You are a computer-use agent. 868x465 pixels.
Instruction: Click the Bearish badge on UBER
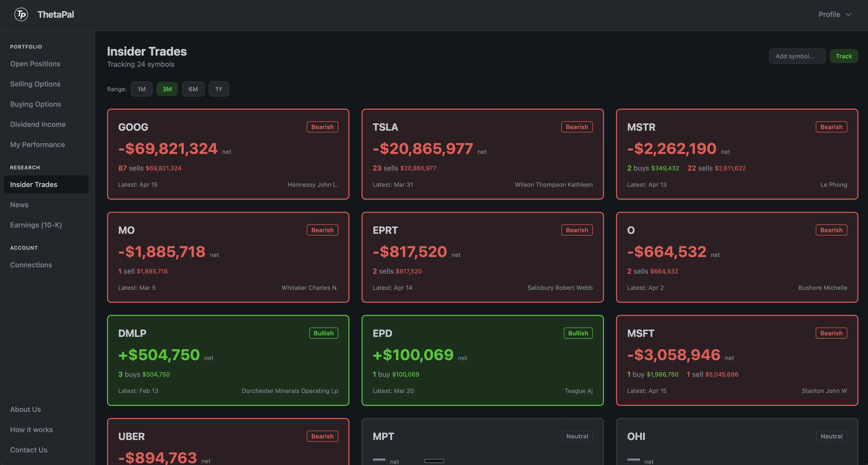tap(322, 436)
